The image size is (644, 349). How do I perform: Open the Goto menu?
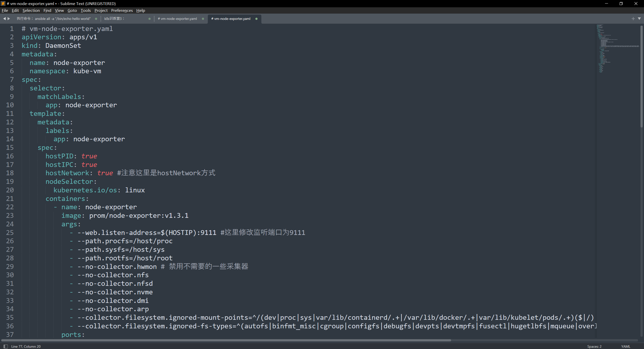[x=72, y=10]
